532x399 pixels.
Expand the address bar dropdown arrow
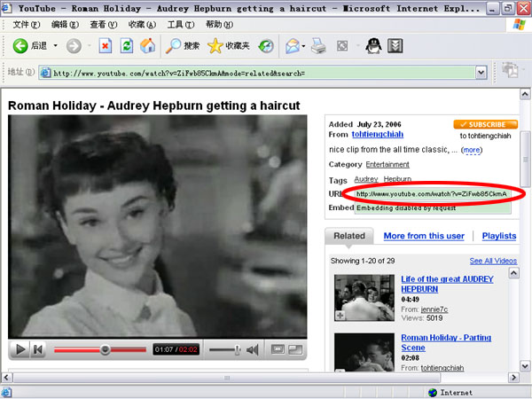(x=481, y=73)
